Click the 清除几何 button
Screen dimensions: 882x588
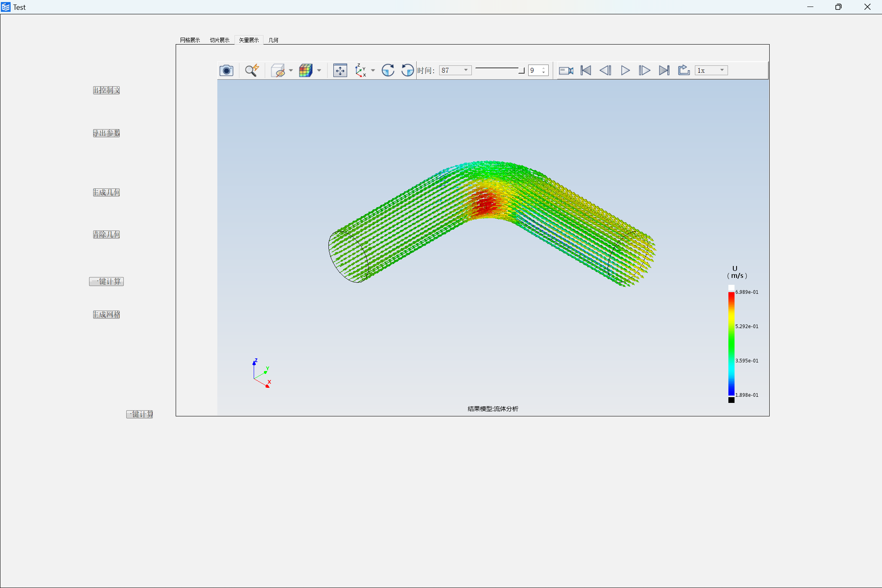click(106, 235)
